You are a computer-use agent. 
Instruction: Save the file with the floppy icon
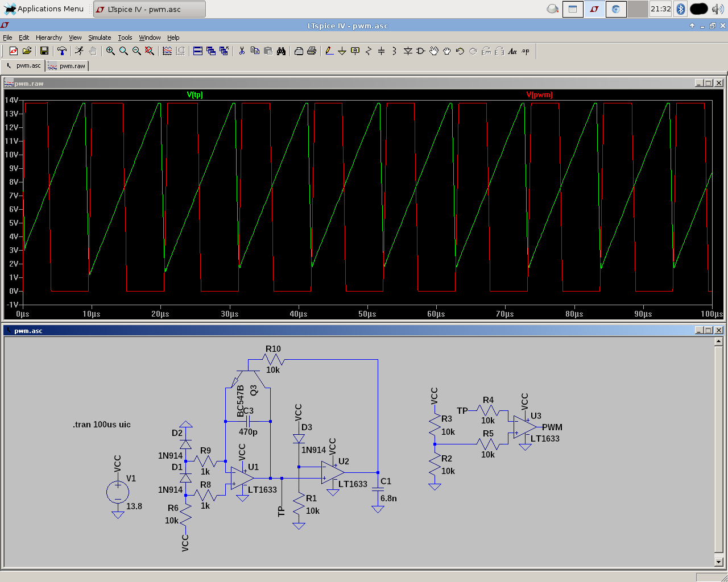click(44, 51)
